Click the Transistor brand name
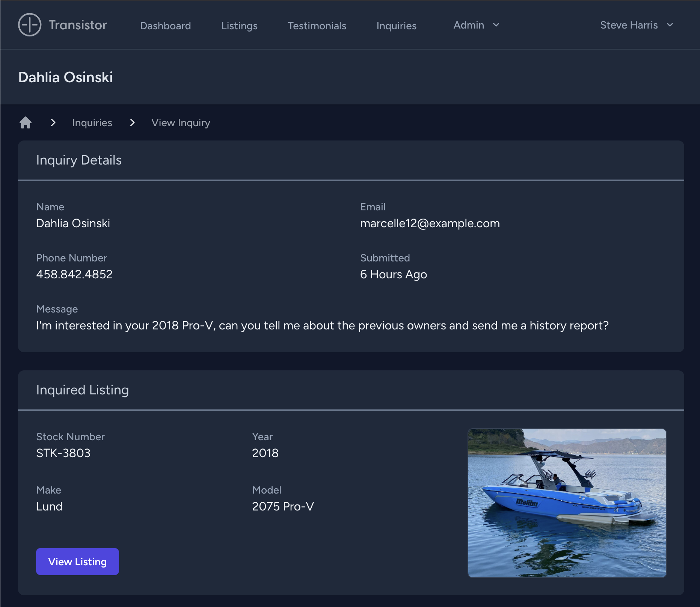The width and height of the screenshot is (700, 607). click(78, 25)
